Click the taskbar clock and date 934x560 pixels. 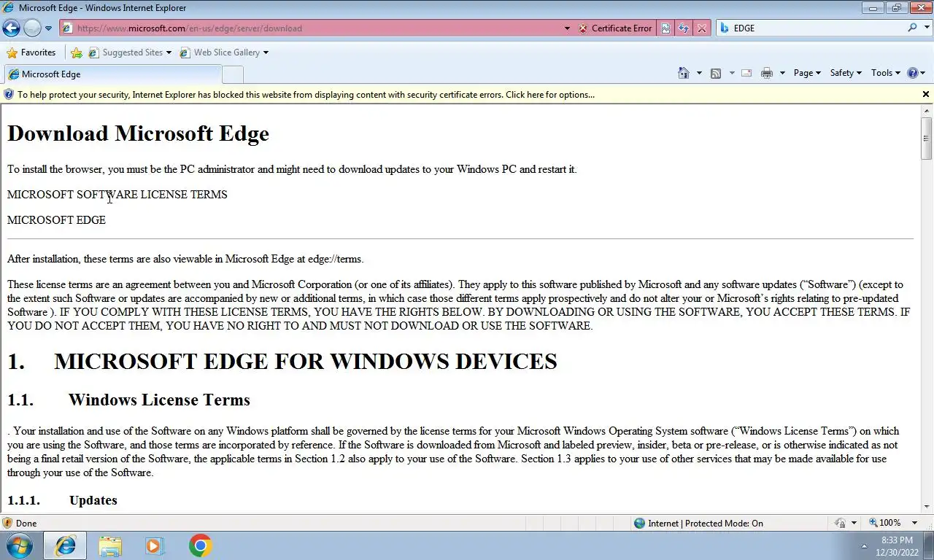click(897, 546)
